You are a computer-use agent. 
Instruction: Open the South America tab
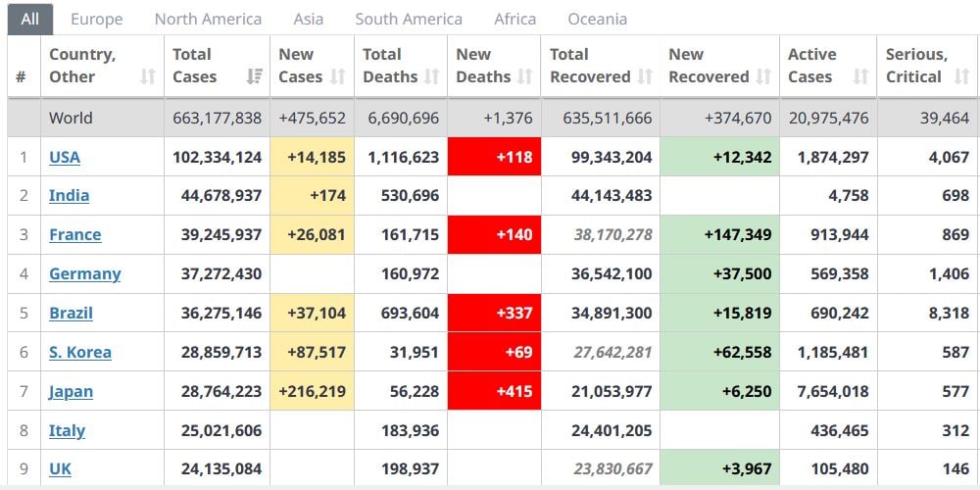click(x=409, y=20)
